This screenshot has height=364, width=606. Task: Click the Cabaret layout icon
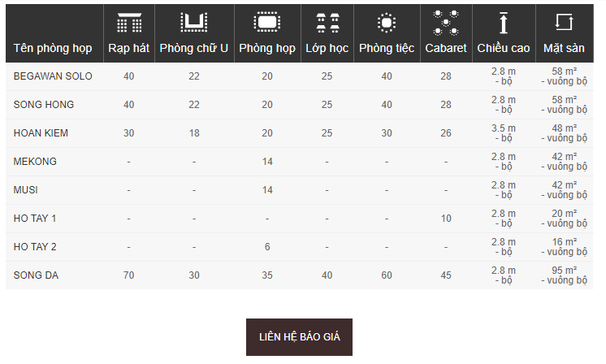click(x=446, y=23)
